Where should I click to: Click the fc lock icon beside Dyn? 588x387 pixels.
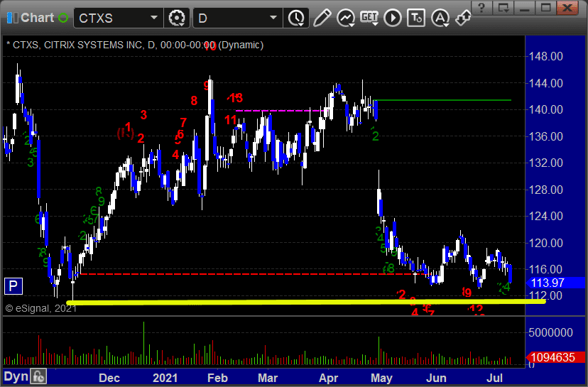click(x=38, y=376)
